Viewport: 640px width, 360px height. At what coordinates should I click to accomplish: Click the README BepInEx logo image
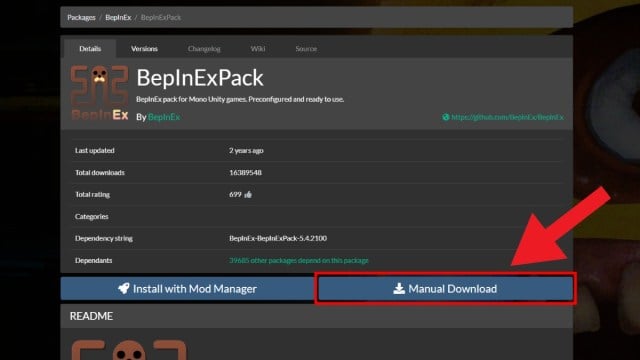(x=129, y=350)
